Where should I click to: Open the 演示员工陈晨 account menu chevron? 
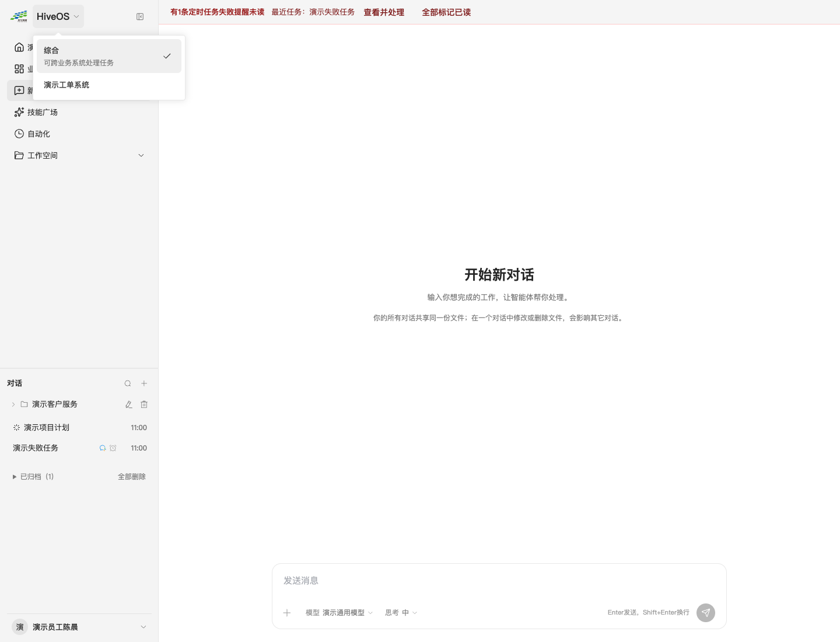(143, 627)
